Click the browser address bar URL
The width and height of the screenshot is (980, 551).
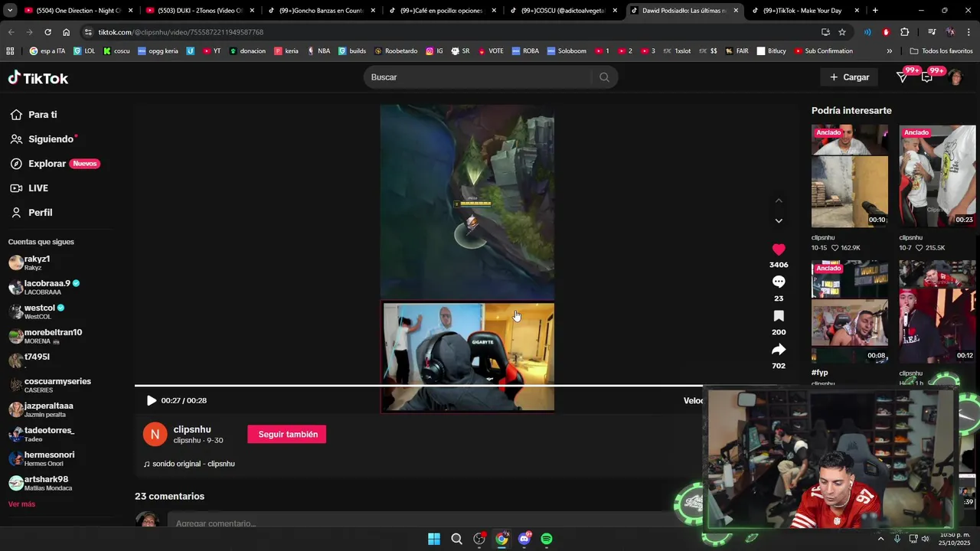pos(181,32)
